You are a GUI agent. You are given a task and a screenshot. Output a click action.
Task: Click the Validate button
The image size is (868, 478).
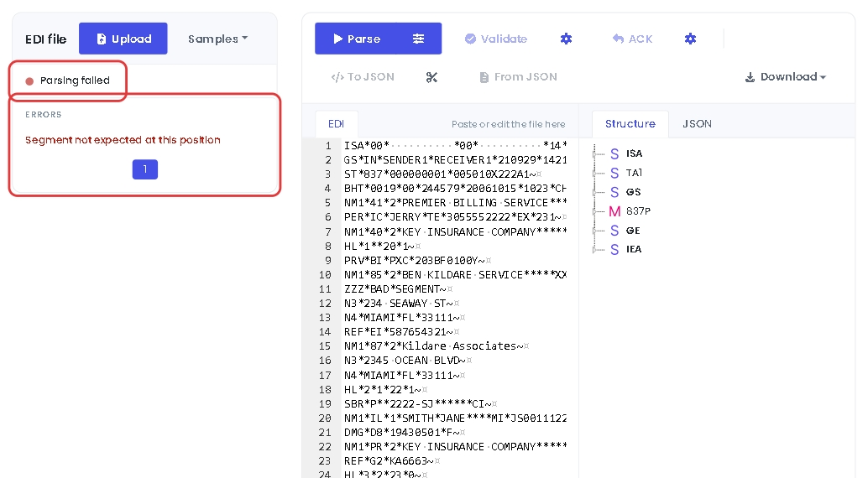496,39
